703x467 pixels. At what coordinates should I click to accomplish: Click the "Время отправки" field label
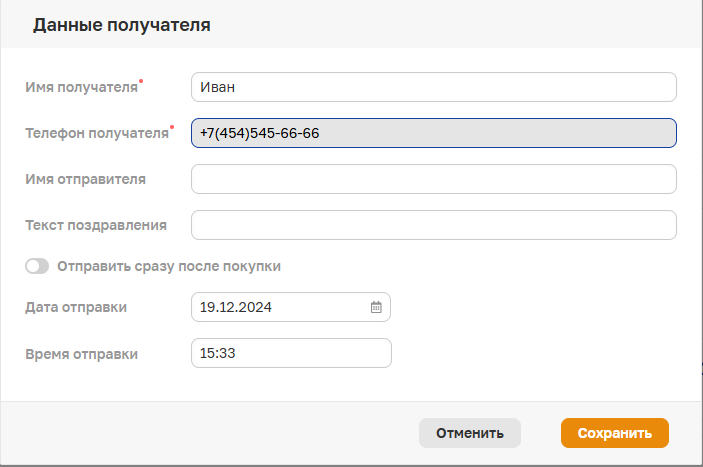point(81,354)
